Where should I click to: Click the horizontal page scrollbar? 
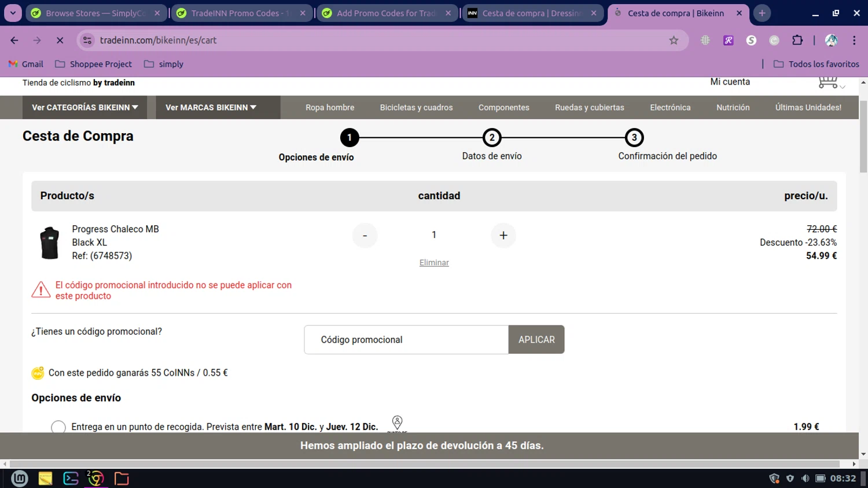coord(425,464)
